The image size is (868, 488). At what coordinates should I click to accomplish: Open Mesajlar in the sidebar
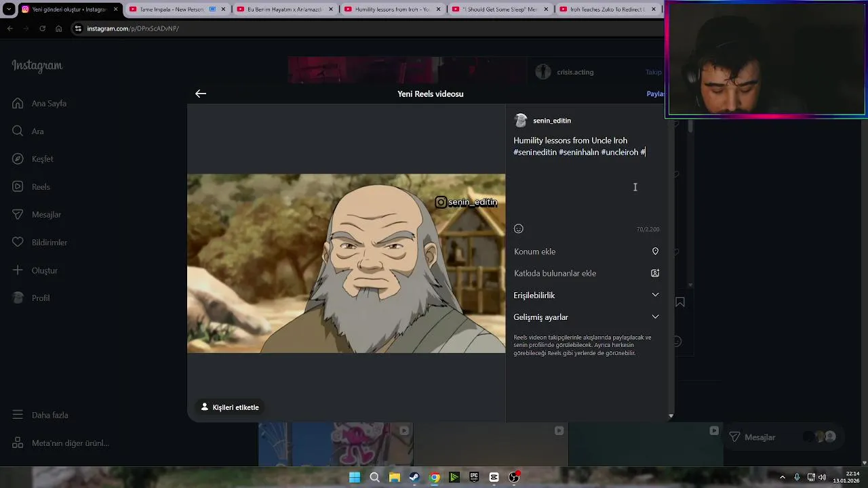tap(37, 215)
